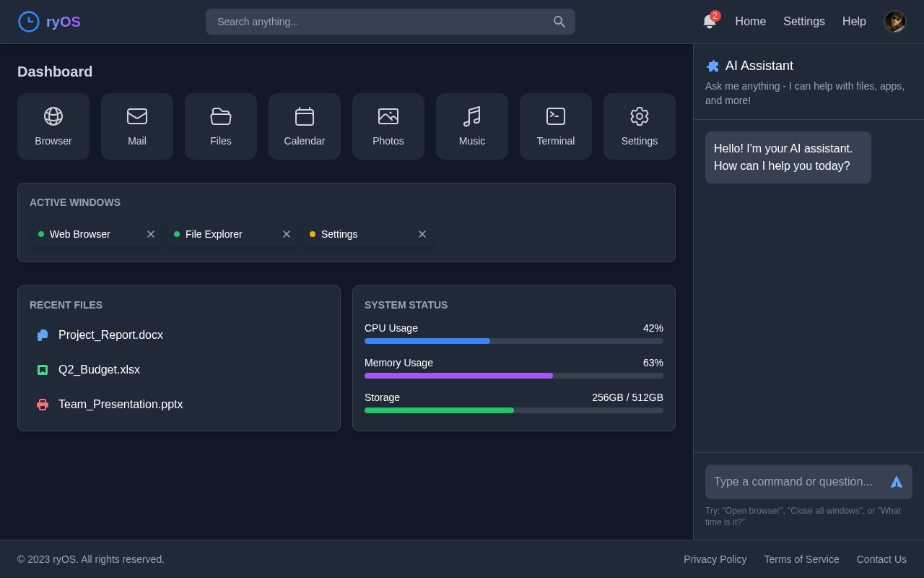Send the AI assistant message
Screen dimensions: 924x578
click(x=897, y=482)
